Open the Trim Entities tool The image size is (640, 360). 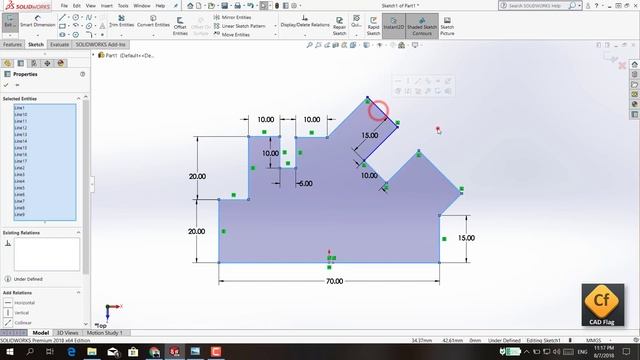click(122, 21)
